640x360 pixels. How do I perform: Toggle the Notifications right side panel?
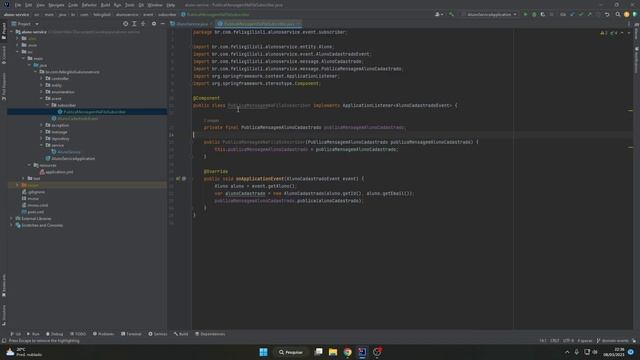point(636,60)
